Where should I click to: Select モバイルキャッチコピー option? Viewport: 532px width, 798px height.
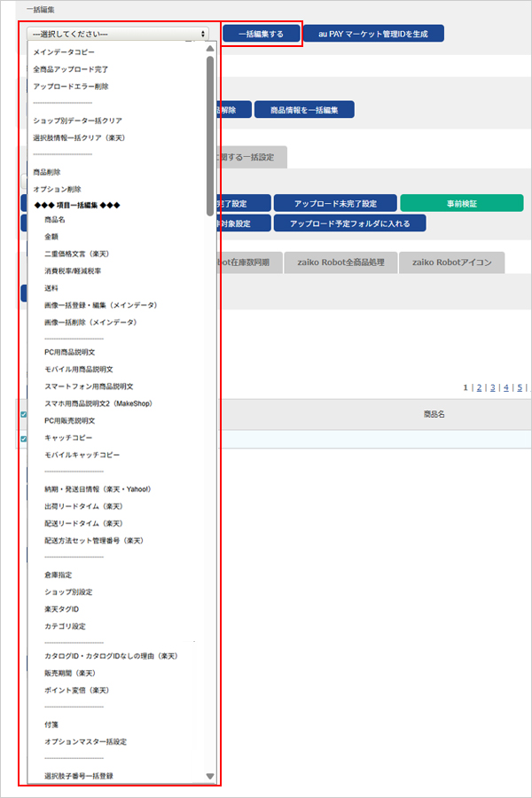point(82,455)
